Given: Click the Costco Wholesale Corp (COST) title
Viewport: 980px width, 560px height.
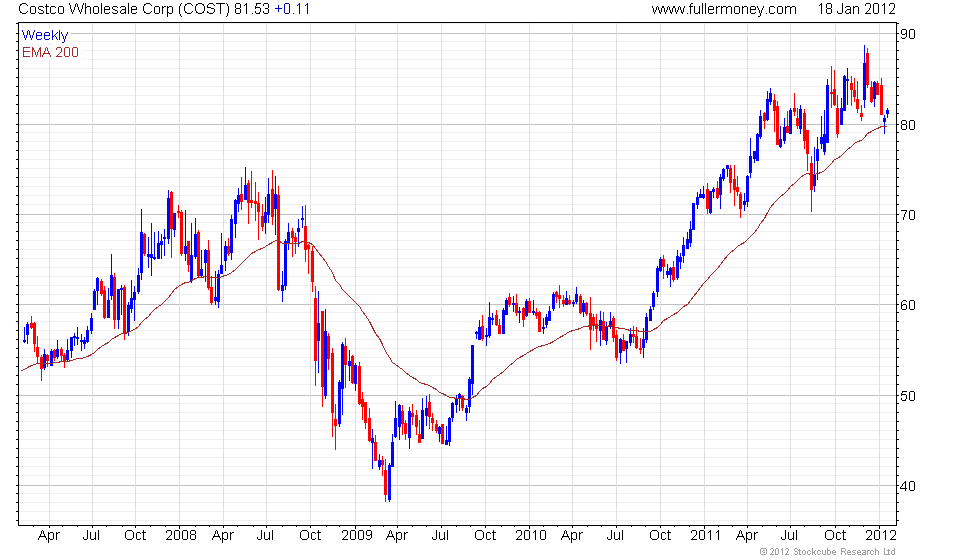Looking at the screenshot, I should tap(124, 9).
